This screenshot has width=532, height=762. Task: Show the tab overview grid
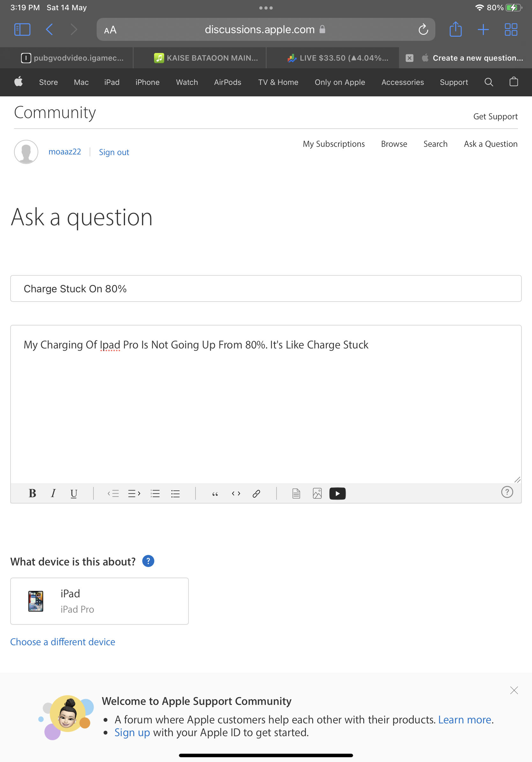coord(511,30)
